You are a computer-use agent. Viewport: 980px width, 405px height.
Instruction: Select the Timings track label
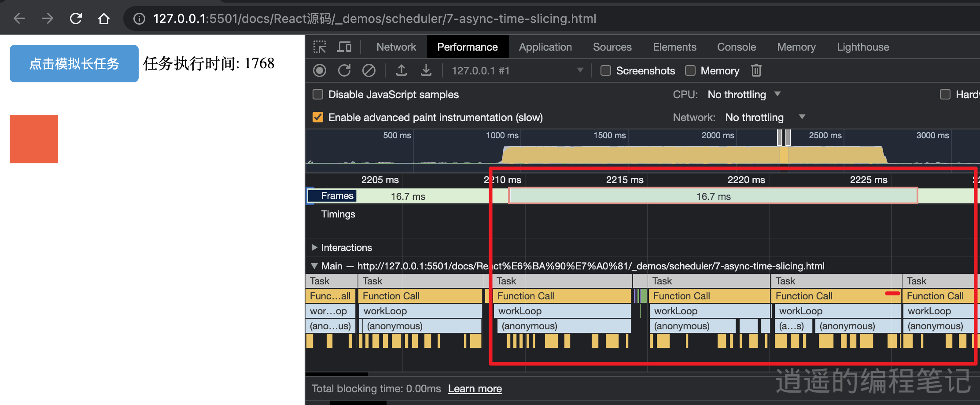pos(338,214)
